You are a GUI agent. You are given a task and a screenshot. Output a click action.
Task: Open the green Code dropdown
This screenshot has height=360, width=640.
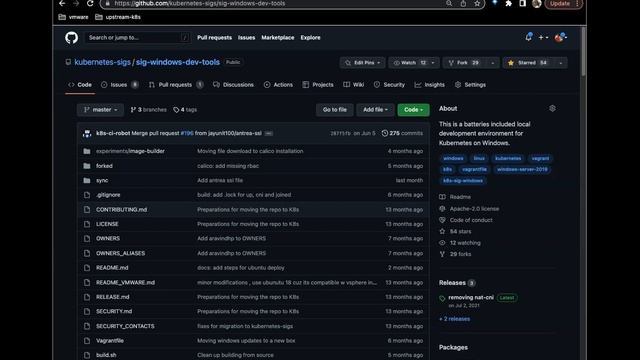(x=413, y=109)
